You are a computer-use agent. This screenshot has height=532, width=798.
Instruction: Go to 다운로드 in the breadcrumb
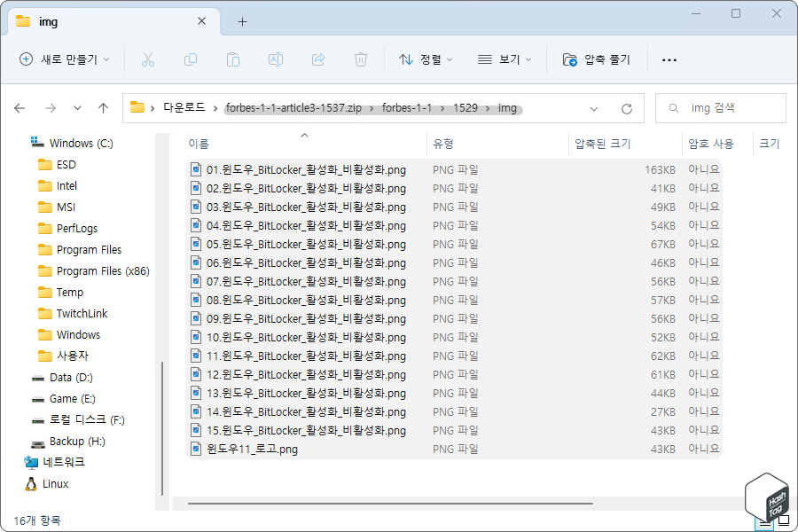pyautogui.click(x=184, y=107)
